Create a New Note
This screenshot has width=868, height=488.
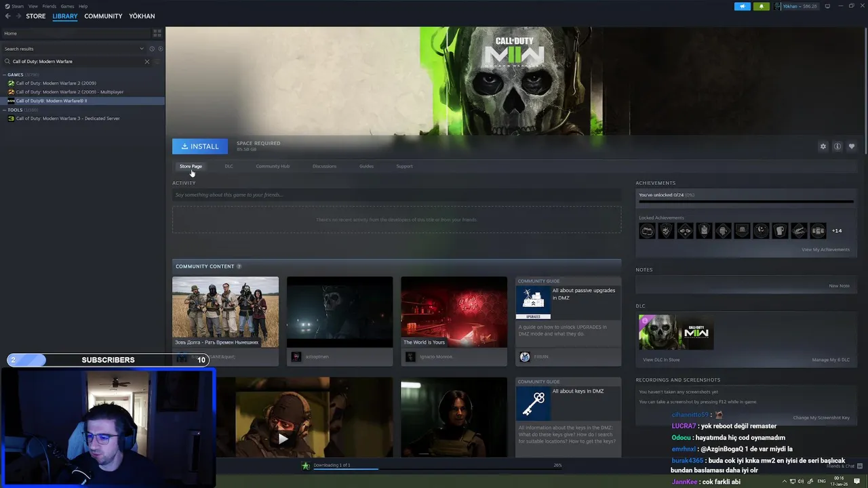click(x=839, y=285)
